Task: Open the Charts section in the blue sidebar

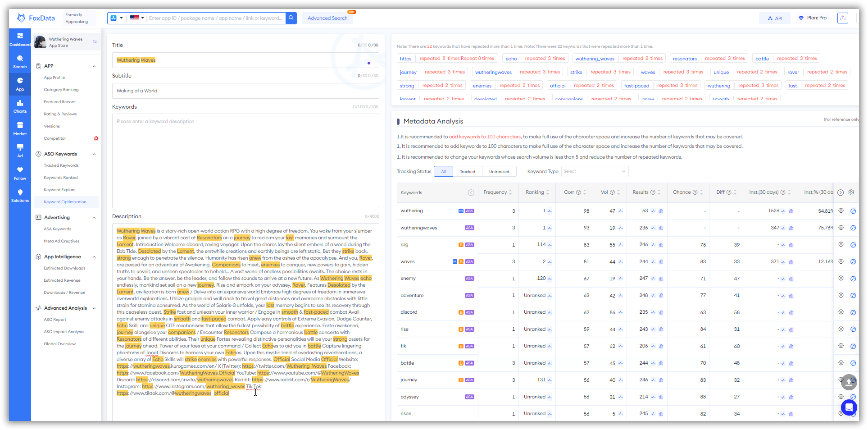Action: [20, 106]
